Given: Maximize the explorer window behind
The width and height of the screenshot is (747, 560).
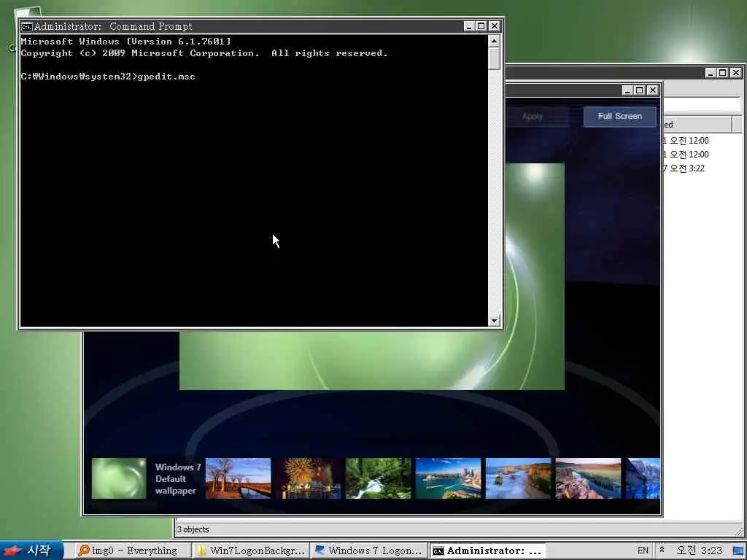Looking at the screenshot, I should [x=723, y=73].
